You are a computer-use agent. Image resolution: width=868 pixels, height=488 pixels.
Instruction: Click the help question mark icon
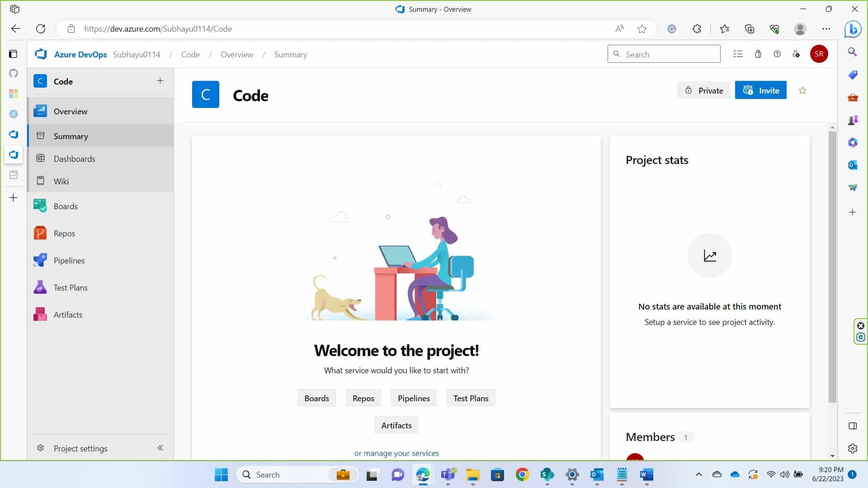tap(777, 54)
